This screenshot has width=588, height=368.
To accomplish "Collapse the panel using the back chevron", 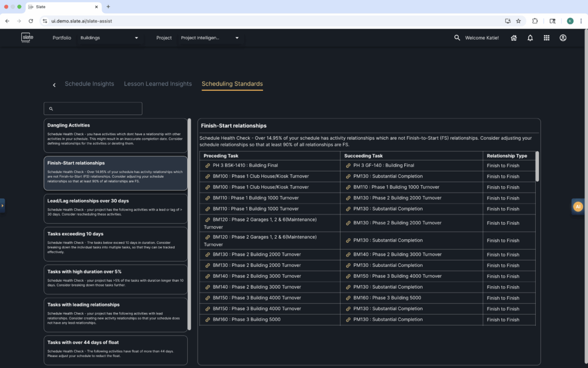I will tap(53, 84).
